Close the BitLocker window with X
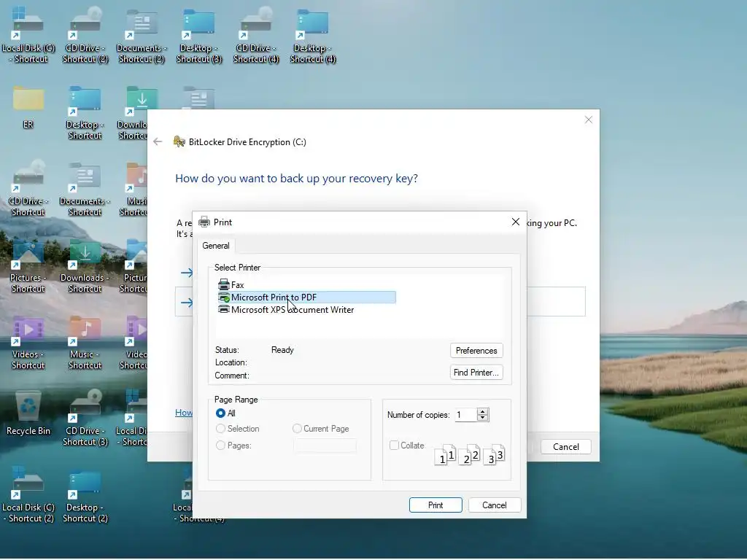The height and width of the screenshot is (560, 747). point(589,120)
